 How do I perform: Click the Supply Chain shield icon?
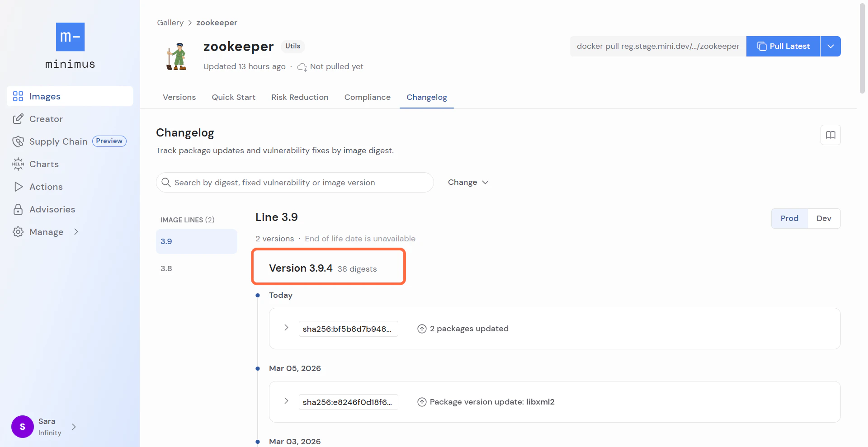(18, 141)
